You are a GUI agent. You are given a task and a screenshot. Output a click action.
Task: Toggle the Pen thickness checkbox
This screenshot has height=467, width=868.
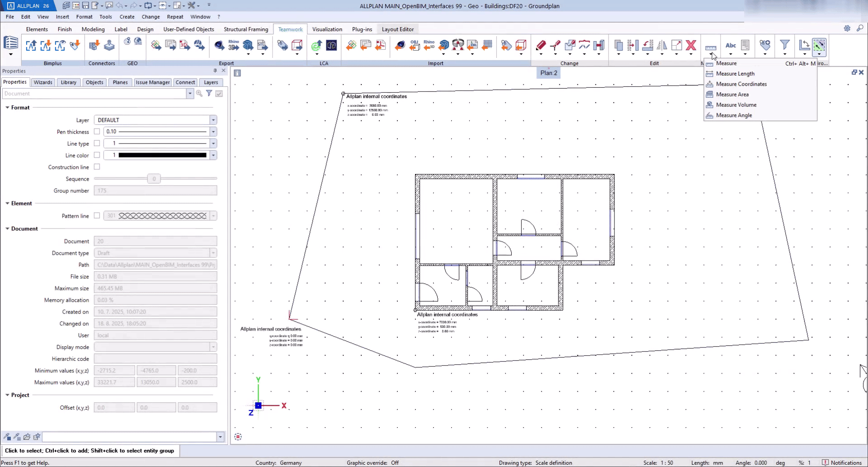point(97,132)
